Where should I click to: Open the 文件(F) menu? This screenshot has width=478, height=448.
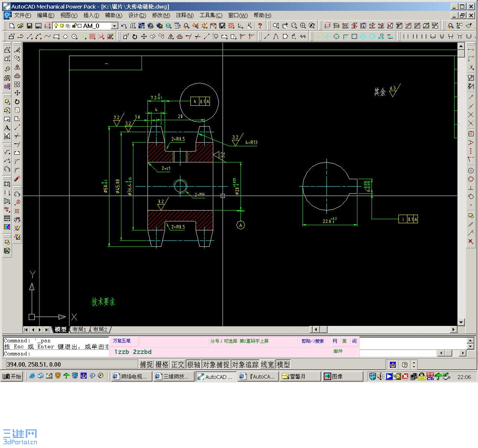click(22, 15)
